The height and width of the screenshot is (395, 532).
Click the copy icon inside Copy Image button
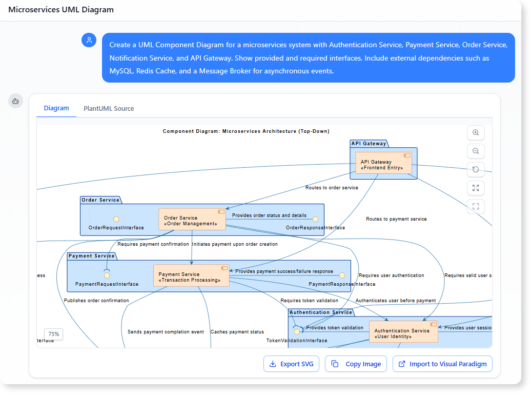click(336, 364)
